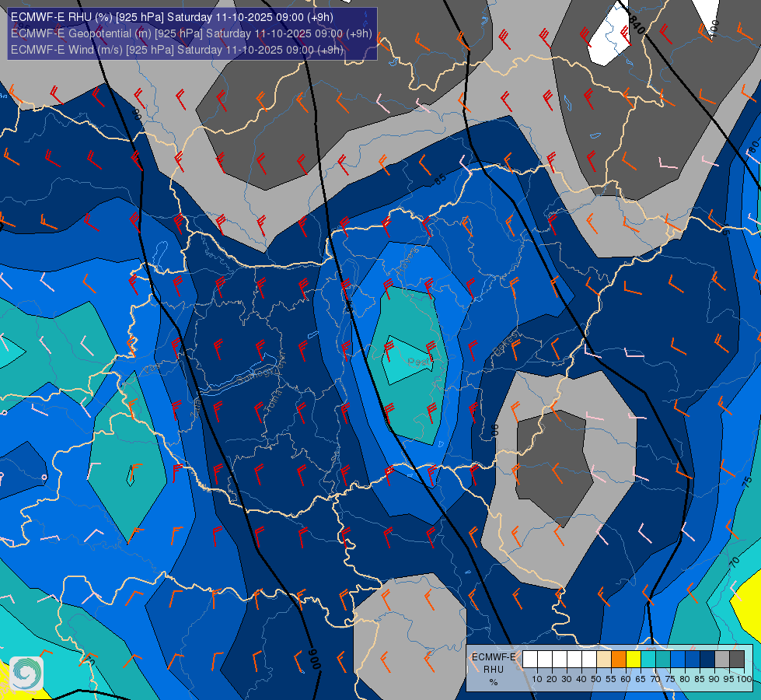Pick the teal 70–75 legend swatch
The width and height of the screenshot is (761, 700).
[x=663, y=659]
